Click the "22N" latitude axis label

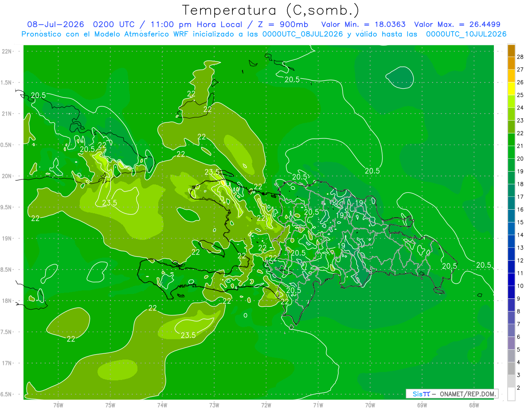point(7,51)
